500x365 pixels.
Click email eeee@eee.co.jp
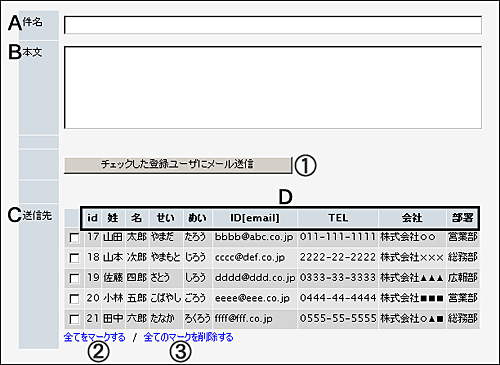click(252, 298)
